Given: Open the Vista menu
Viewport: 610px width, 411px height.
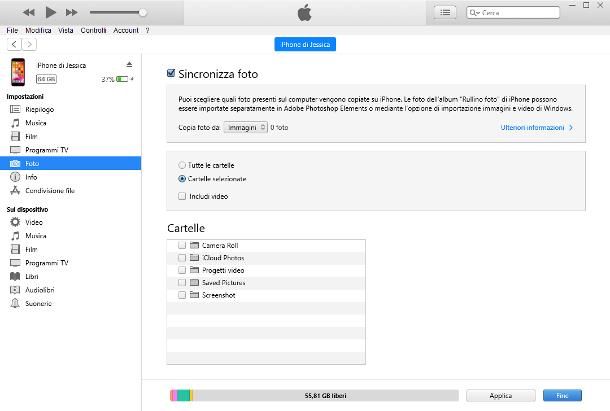Looking at the screenshot, I should (x=66, y=30).
